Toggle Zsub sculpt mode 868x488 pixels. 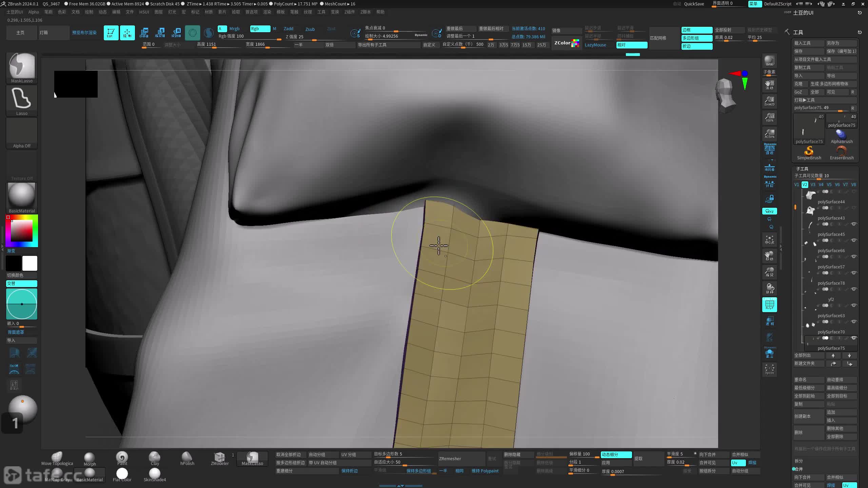[x=310, y=29]
